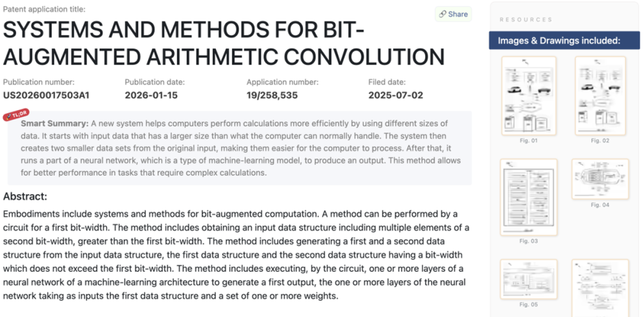Click the Fig. 04 caption text

tap(600, 205)
